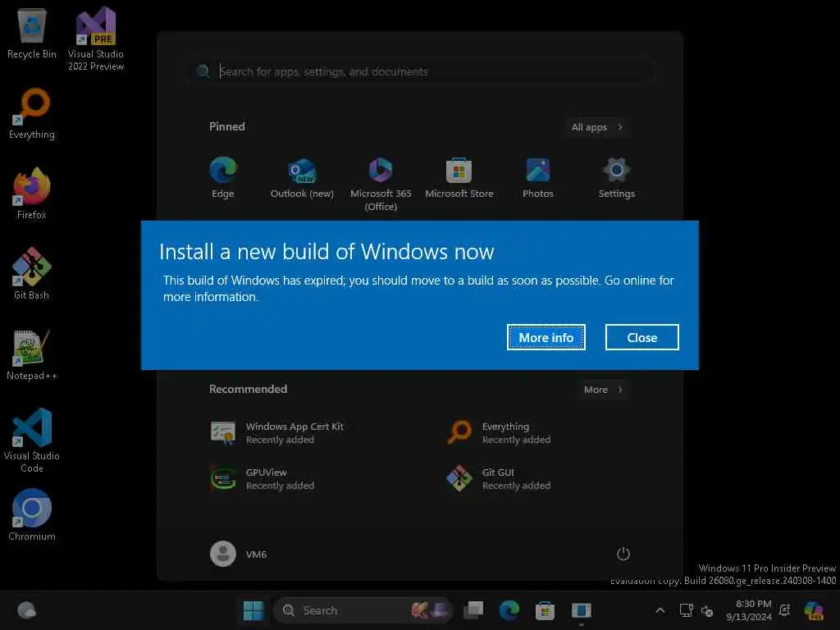Open Recycle Bin desktop icon

[32, 33]
